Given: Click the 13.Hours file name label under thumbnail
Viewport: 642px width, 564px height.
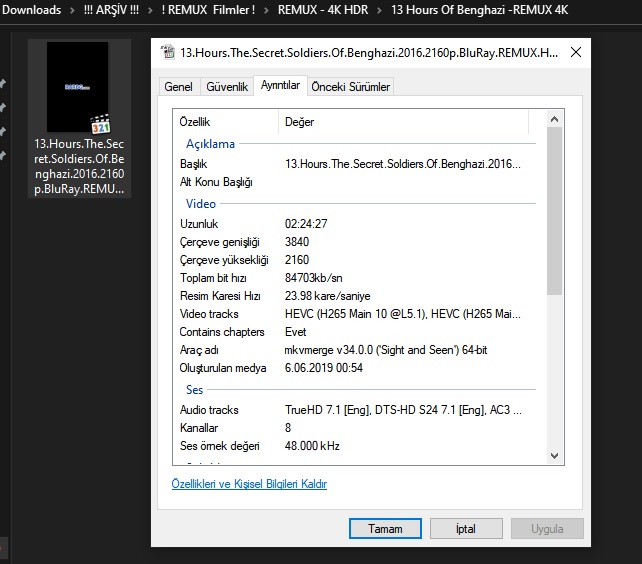Looking at the screenshot, I should [x=79, y=166].
